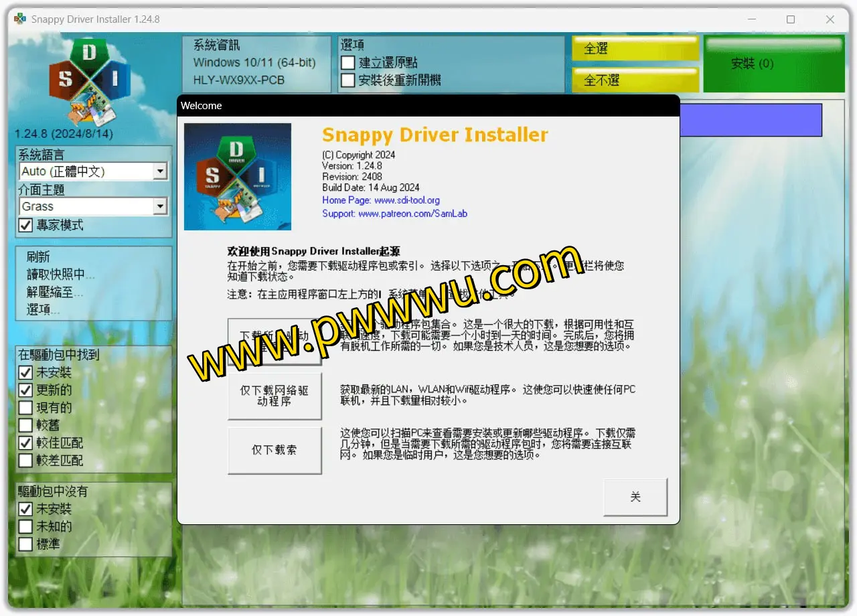The width and height of the screenshot is (857, 616).
Task: Open 讀取快照中... from the sidebar
Action: (60, 275)
